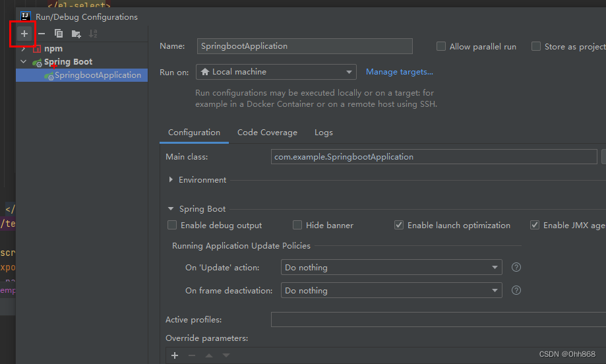
Task: Show help for On 'Update' action
Action: click(516, 267)
